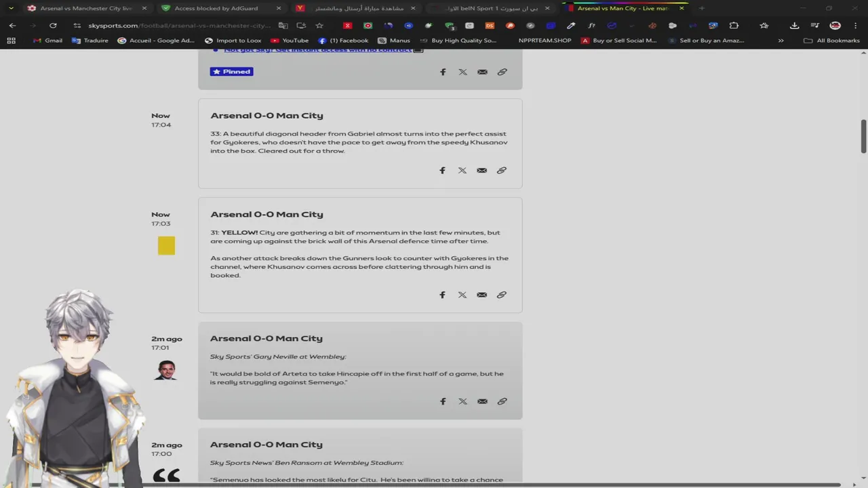Open the browser downloads panel

794,25
